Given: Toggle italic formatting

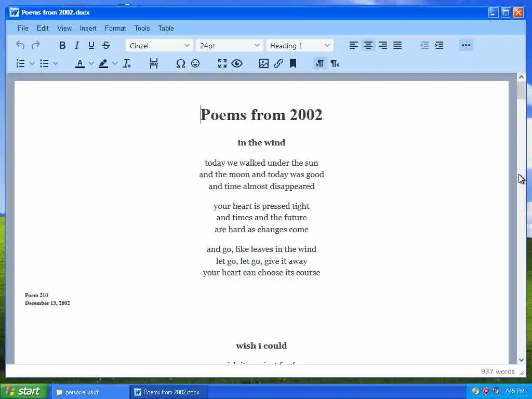Looking at the screenshot, I should pos(77,45).
